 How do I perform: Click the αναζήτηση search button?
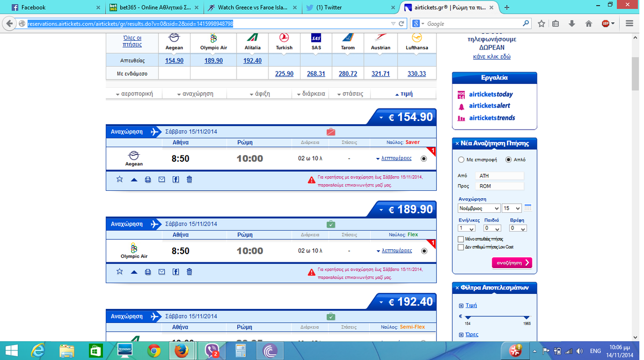pos(512,263)
